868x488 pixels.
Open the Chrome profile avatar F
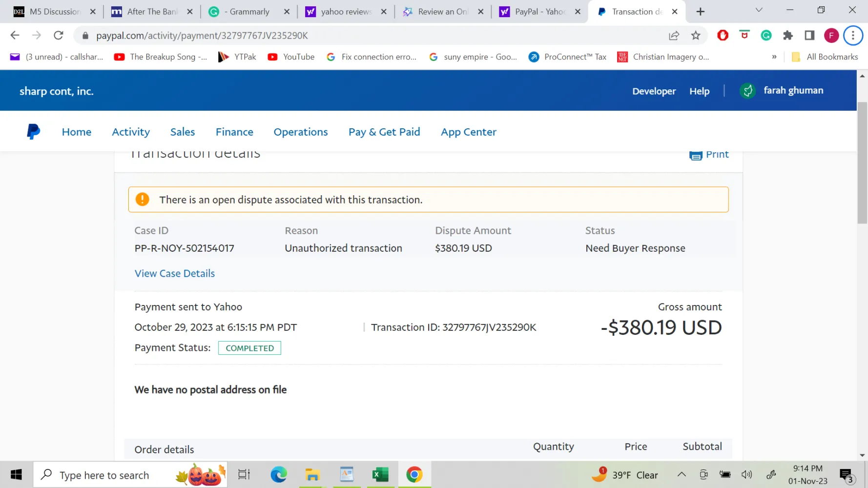831,35
